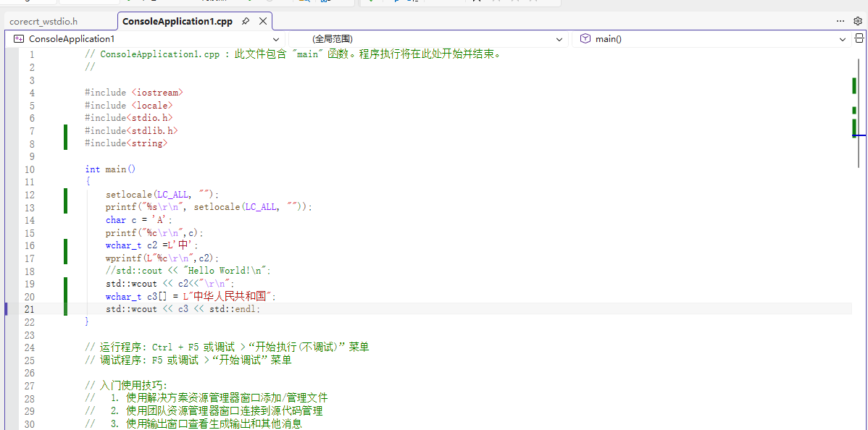Click the split editor window icon
The image size is (868, 430).
tap(859, 39)
